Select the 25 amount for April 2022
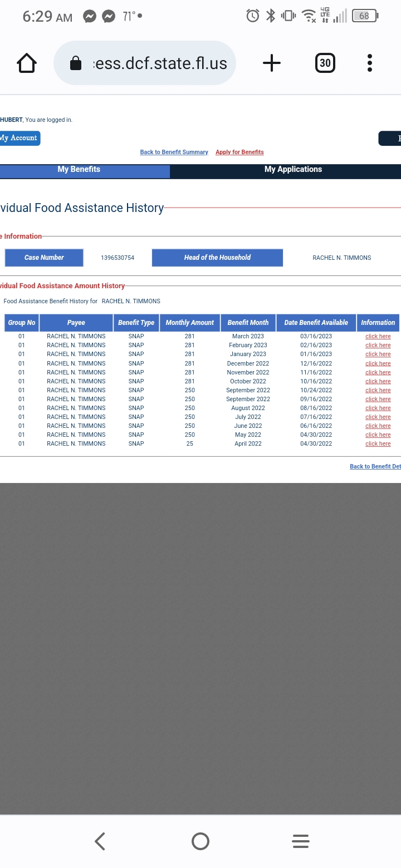The height and width of the screenshot is (868, 401). pos(190,443)
